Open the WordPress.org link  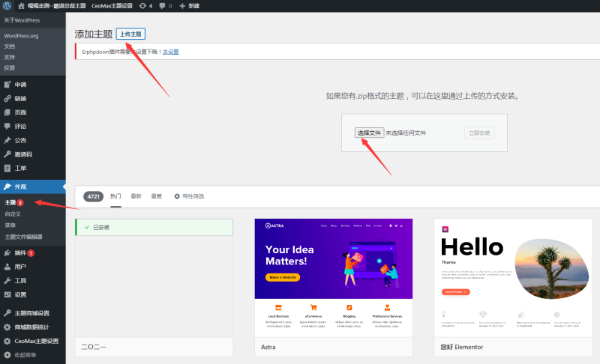pyautogui.click(x=21, y=36)
